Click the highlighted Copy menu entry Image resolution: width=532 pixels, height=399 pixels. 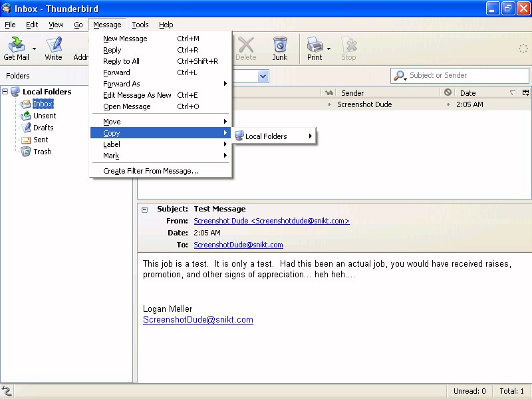point(161,133)
